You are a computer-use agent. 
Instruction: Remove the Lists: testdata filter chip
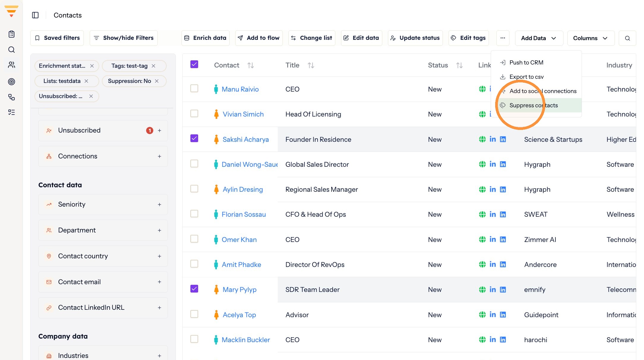coord(86,81)
